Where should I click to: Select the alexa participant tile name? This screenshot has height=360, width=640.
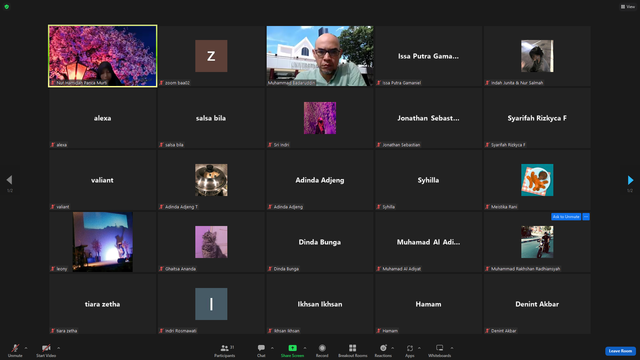click(102, 118)
